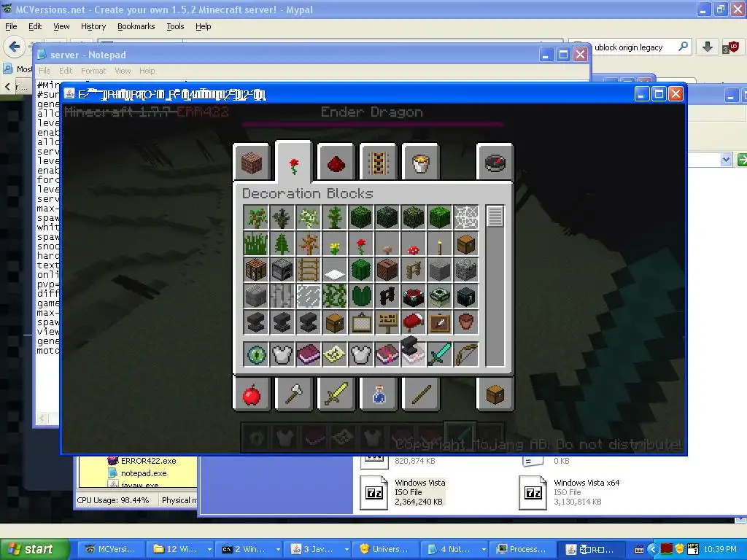Screen dimensions: 747x560
Task: Open the Foodstuffs tab with apple icon
Action: pyautogui.click(x=252, y=394)
